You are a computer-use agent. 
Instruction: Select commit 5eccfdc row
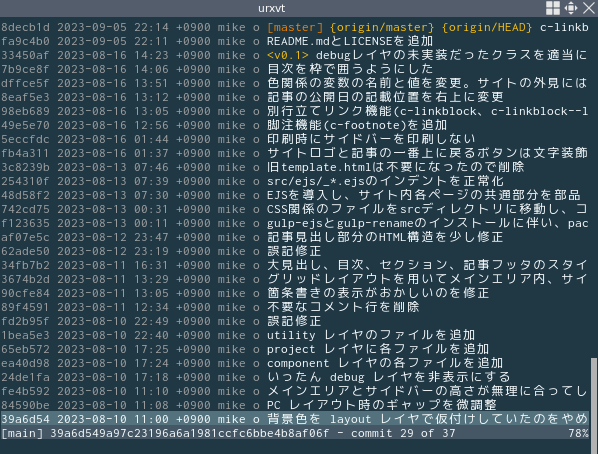294,139
